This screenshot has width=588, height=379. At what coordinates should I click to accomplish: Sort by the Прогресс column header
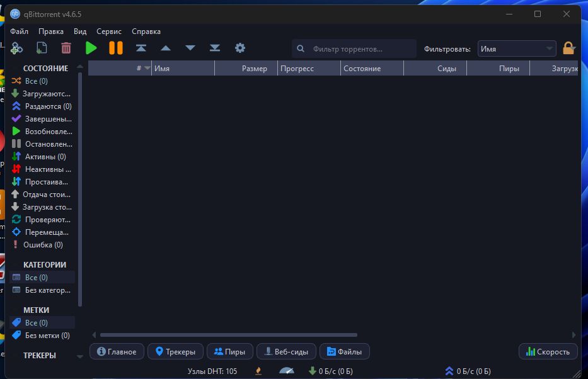(x=309, y=68)
